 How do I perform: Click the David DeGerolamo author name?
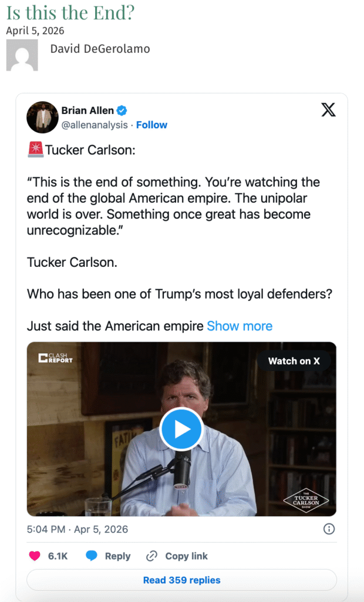(100, 49)
